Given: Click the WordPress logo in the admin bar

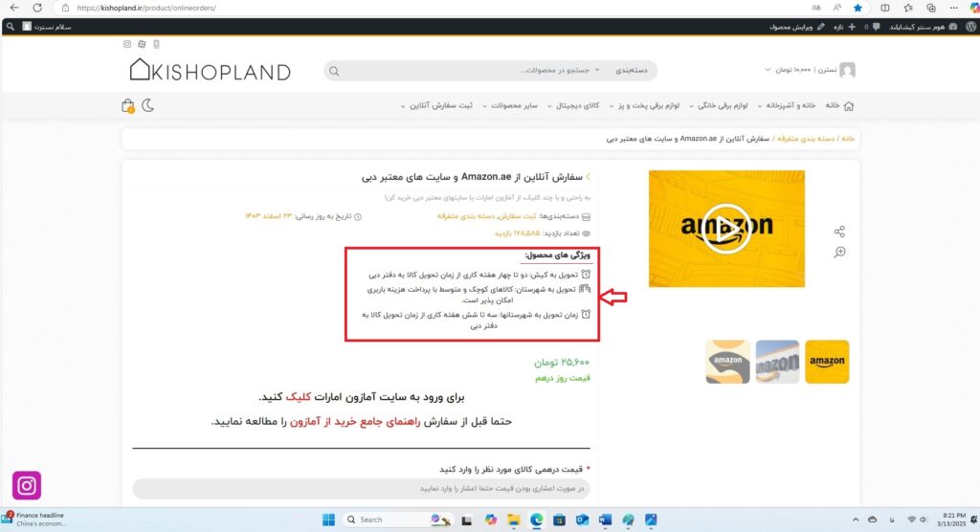Looking at the screenshot, I should [x=969, y=27].
